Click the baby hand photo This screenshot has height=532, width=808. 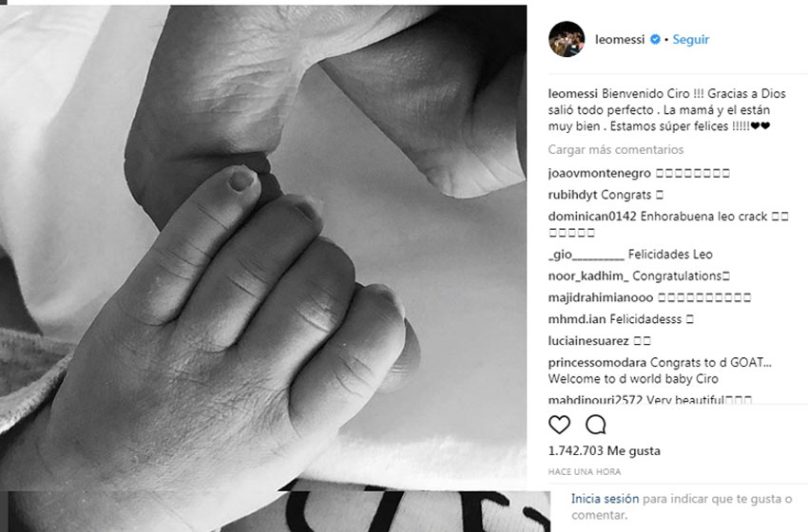pos(263,247)
